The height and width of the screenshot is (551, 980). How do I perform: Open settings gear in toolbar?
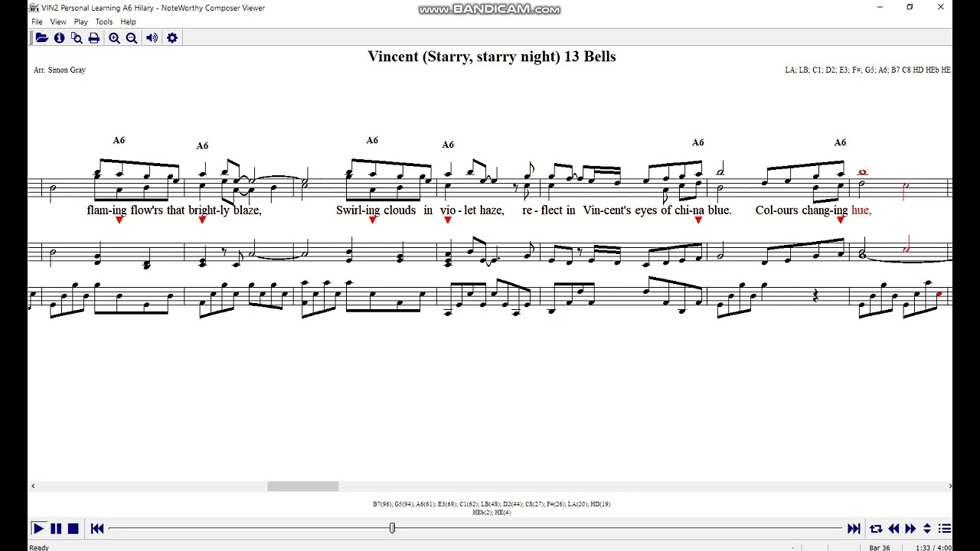[x=172, y=38]
